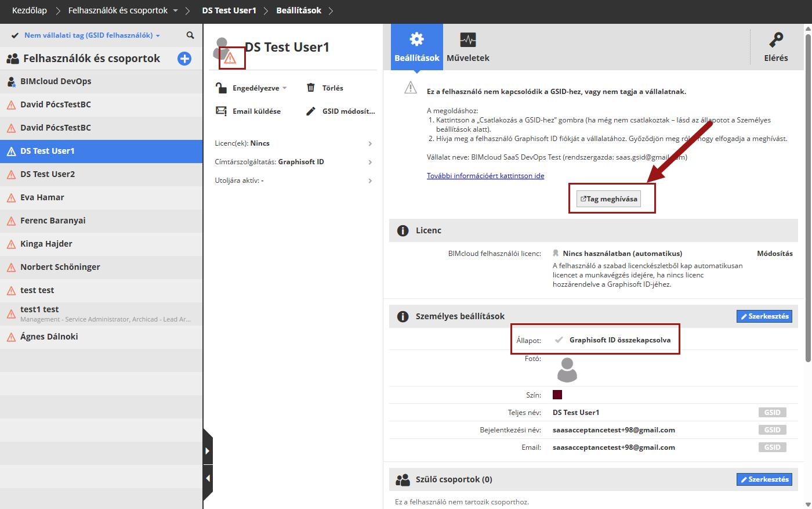Open the Elérés key tab
Screen dimensions: 812x509
click(776, 47)
